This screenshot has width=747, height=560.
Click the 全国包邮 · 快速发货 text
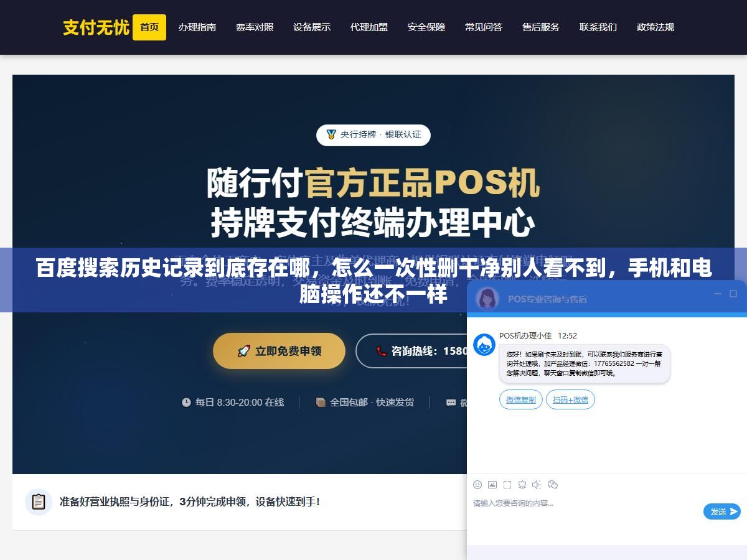point(372,403)
